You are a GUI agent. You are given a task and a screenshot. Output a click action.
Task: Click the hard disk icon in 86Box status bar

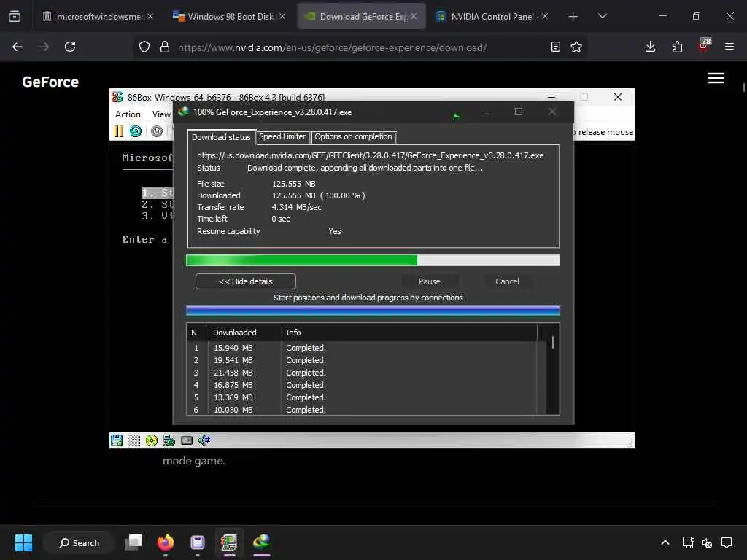tap(187, 440)
